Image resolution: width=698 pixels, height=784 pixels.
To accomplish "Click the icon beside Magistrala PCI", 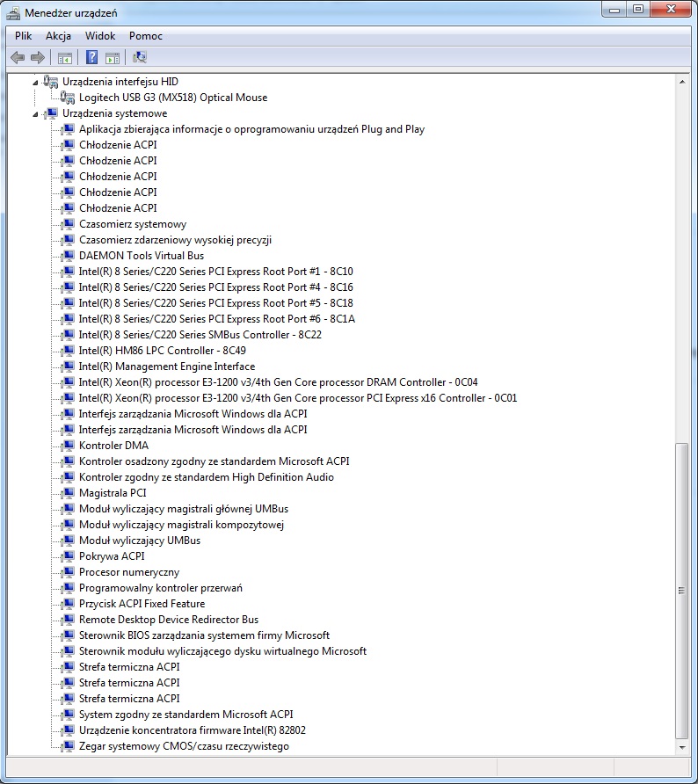I will point(68,493).
